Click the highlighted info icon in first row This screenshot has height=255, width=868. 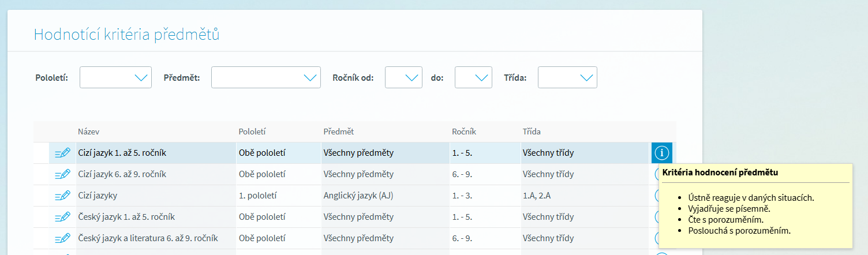pyautogui.click(x=662, y=153)
